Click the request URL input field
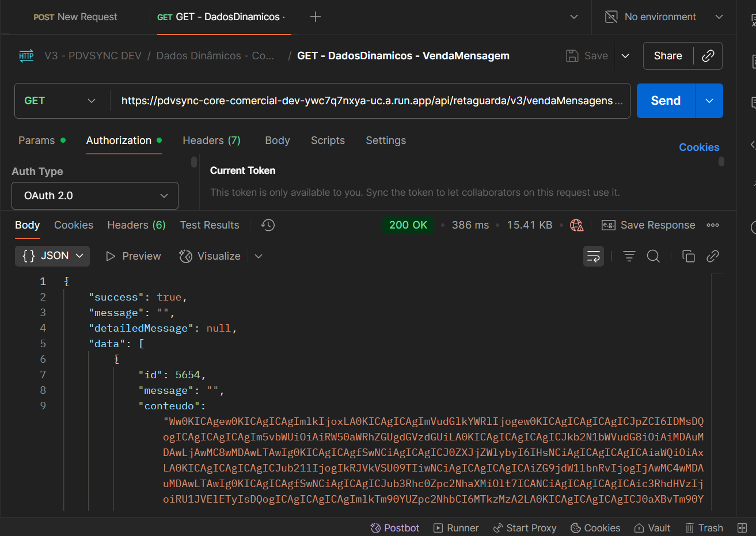The width and height of the screenshot is (756, 536). pos(368,101)
